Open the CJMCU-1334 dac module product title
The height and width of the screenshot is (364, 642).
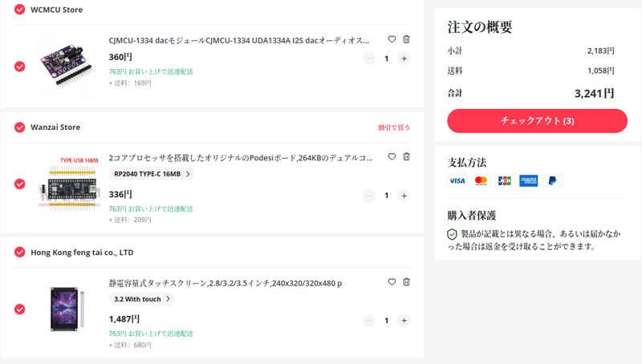pos(238,41)
